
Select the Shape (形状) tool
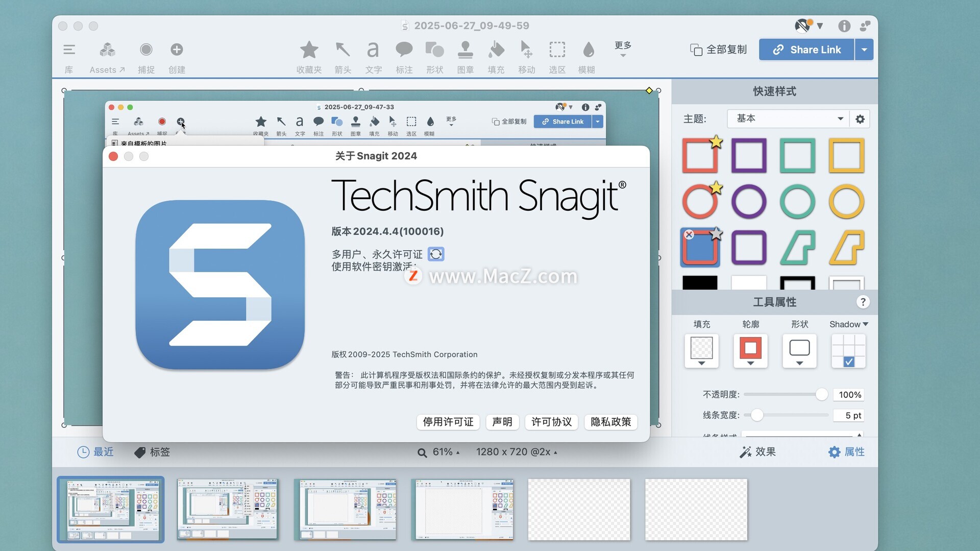[434, 50]
